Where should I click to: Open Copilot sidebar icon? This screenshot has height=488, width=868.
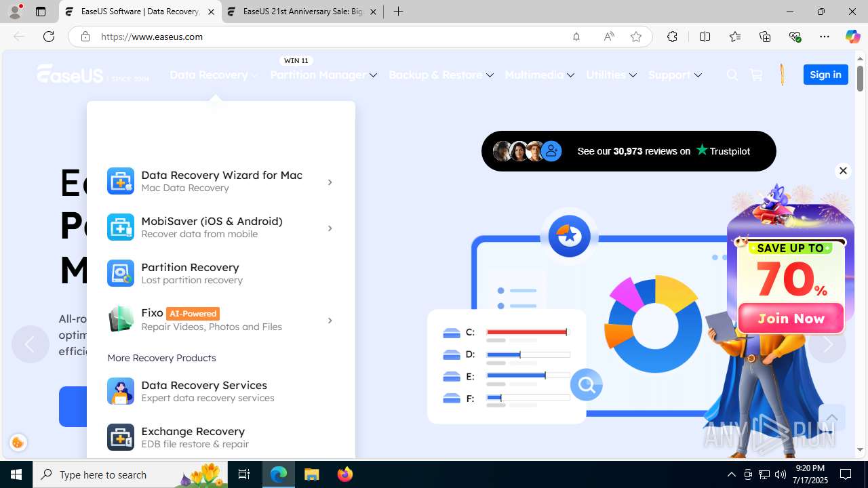[x=852, y=37]
